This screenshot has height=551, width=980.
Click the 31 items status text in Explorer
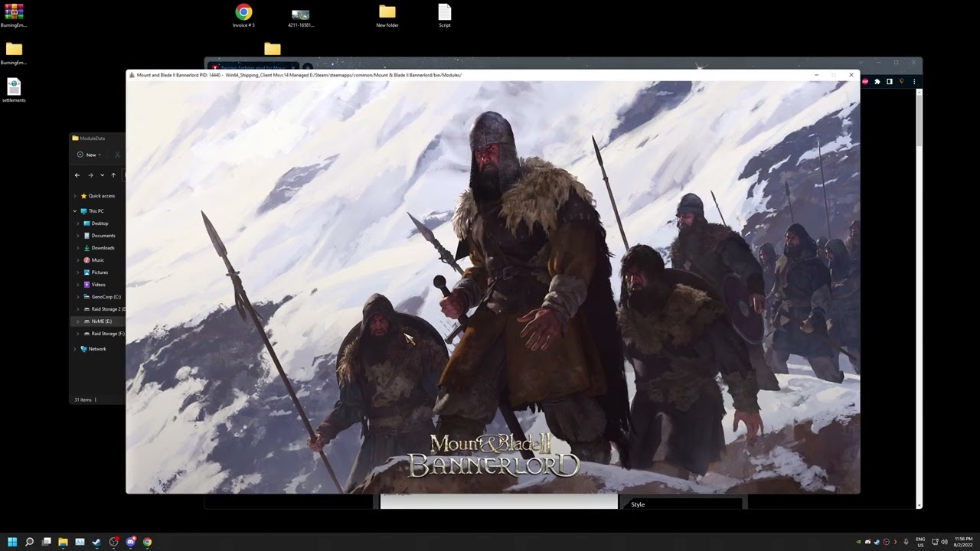pos(83,399)
